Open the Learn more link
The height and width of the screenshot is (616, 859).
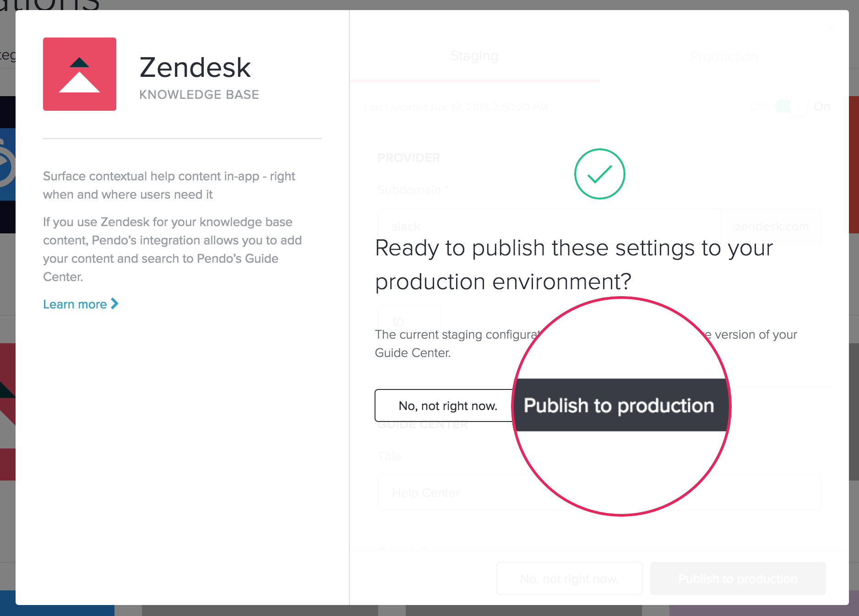tap(75, 303)
